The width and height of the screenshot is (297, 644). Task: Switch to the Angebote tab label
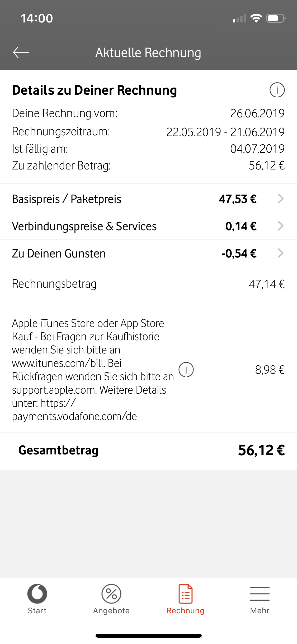coord(111,611)
